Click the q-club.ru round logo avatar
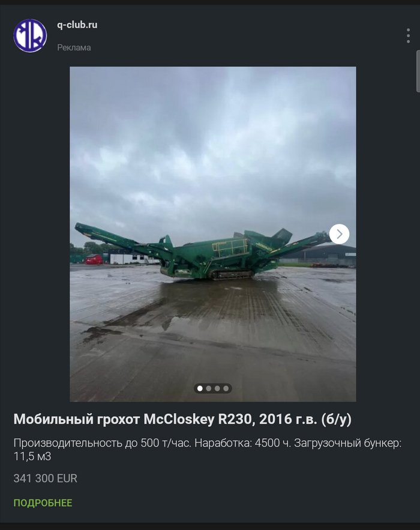 point(30,35)
